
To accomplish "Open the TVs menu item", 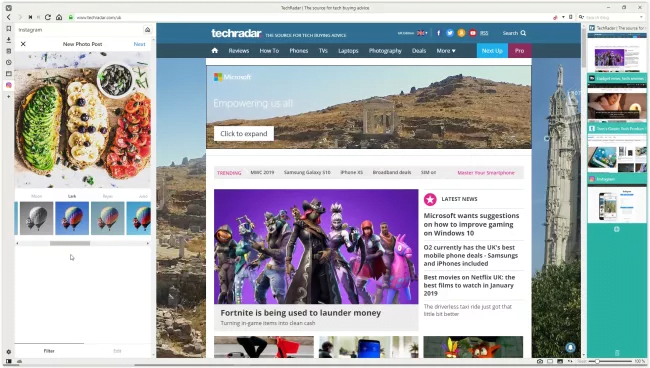I will point(323,51).
